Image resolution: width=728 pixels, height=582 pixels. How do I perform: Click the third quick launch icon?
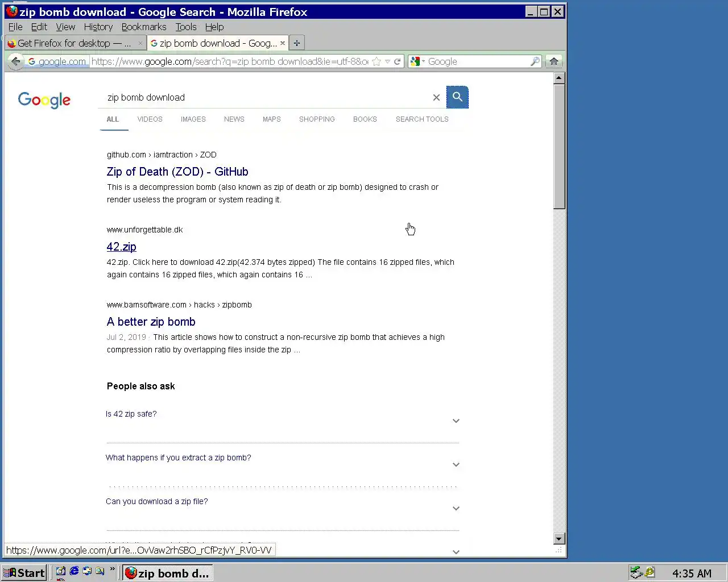pos(87,571)
